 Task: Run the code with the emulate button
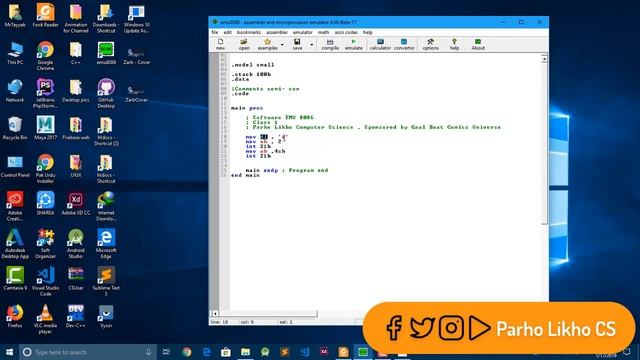[x=353, y=44]
